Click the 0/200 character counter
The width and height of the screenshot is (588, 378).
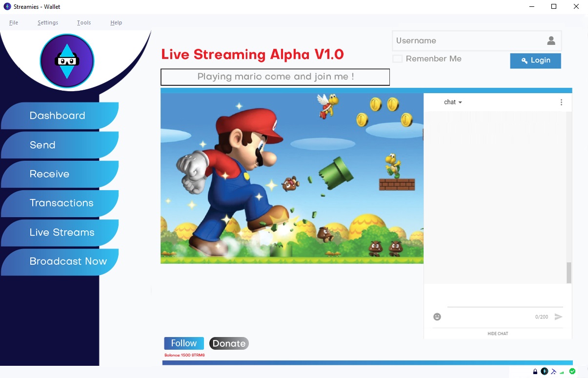click(542, 317)
